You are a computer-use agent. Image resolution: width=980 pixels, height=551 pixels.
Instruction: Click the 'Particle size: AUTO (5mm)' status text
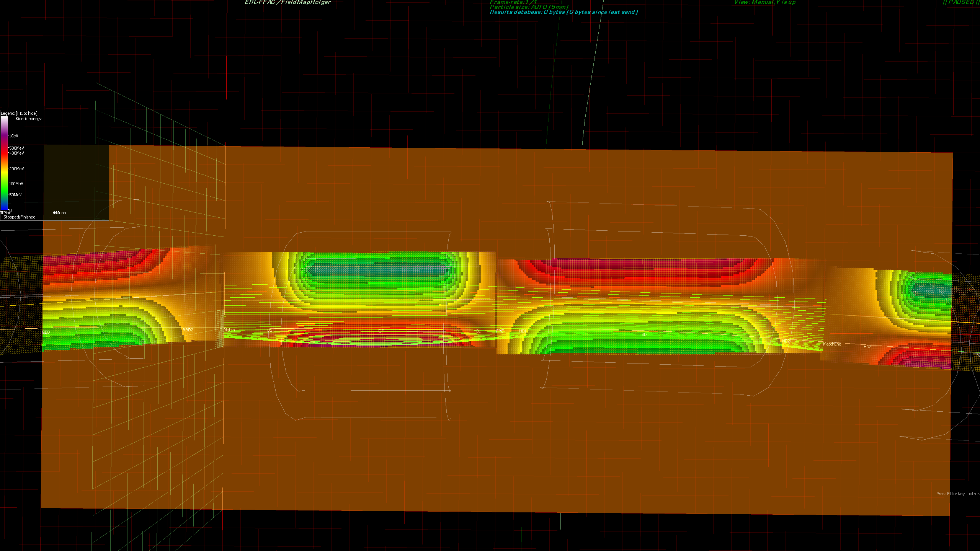pyautogui.click(x=529, y=7)
